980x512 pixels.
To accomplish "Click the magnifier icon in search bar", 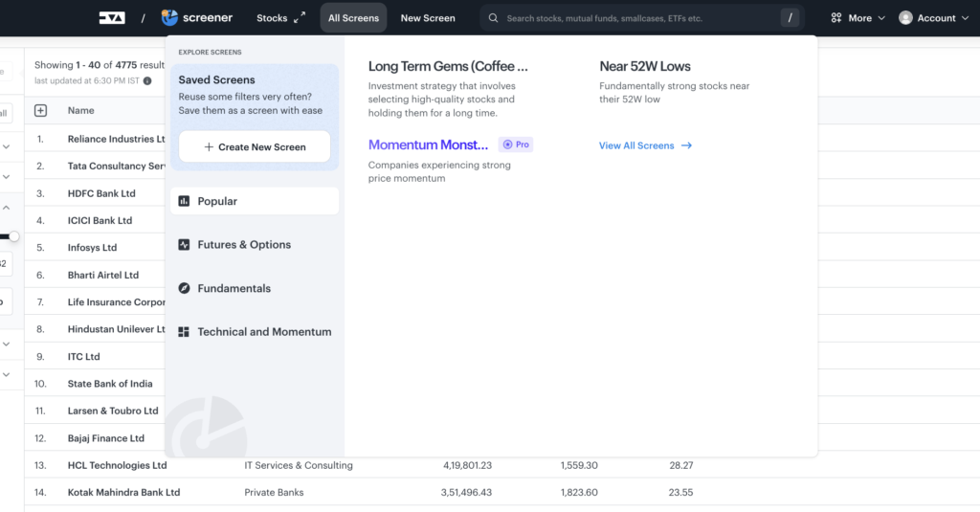I will [493, 18].
